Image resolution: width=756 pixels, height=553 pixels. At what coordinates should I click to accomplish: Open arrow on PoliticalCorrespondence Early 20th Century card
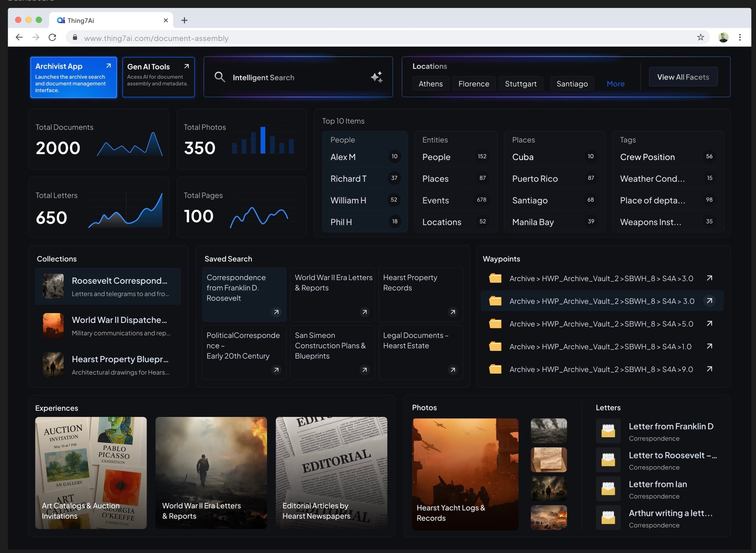[276, 370]
